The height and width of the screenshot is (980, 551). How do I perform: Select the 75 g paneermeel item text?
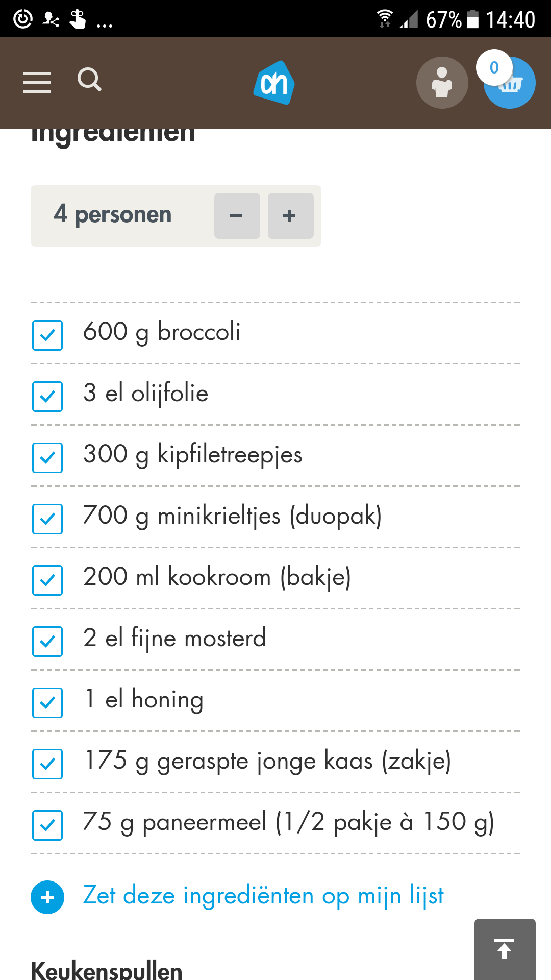coord(289,823)
